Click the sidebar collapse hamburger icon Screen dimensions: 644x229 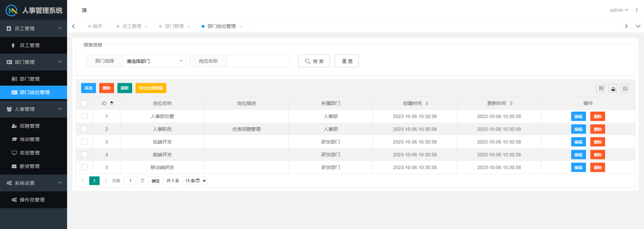[84, 10]
